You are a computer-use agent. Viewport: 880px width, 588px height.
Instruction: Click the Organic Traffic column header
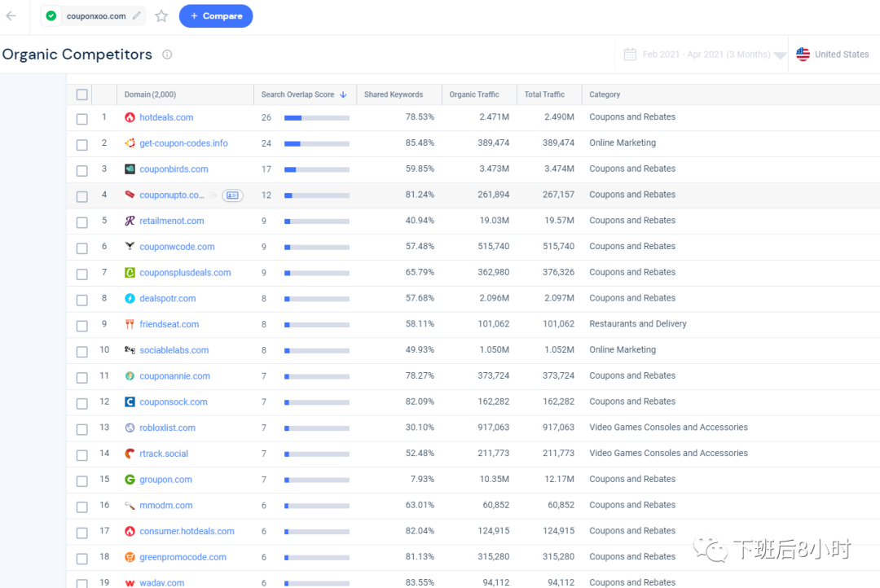[x=474, y=94]
